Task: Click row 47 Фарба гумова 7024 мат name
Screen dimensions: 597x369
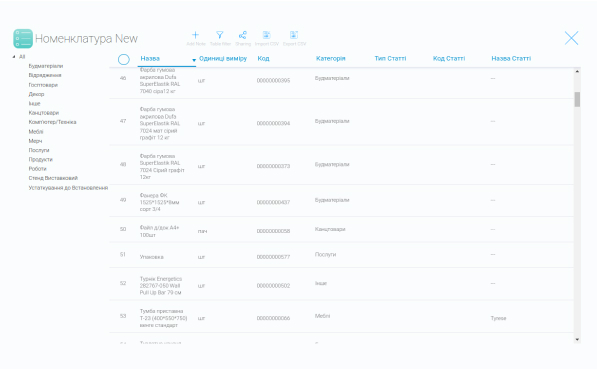Action: 160,123
